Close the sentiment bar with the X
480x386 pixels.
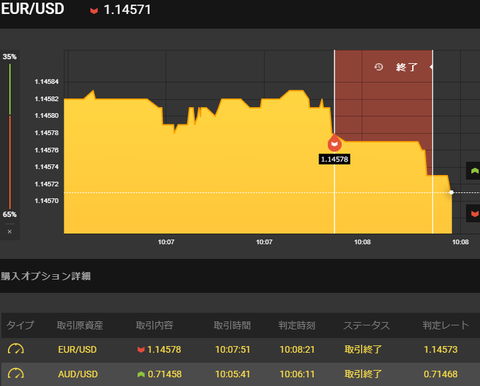pyautogui.click(x=10, y=232)
